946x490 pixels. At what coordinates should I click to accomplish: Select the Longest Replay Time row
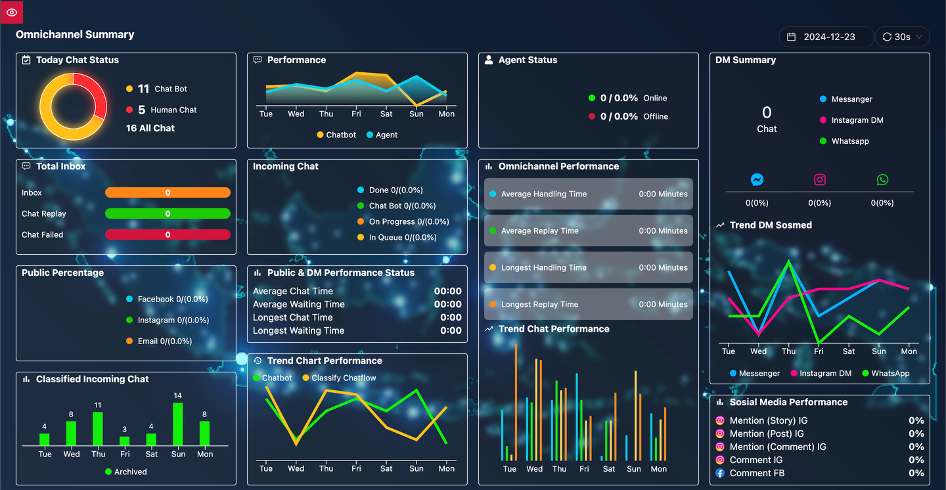click(588, 304)
